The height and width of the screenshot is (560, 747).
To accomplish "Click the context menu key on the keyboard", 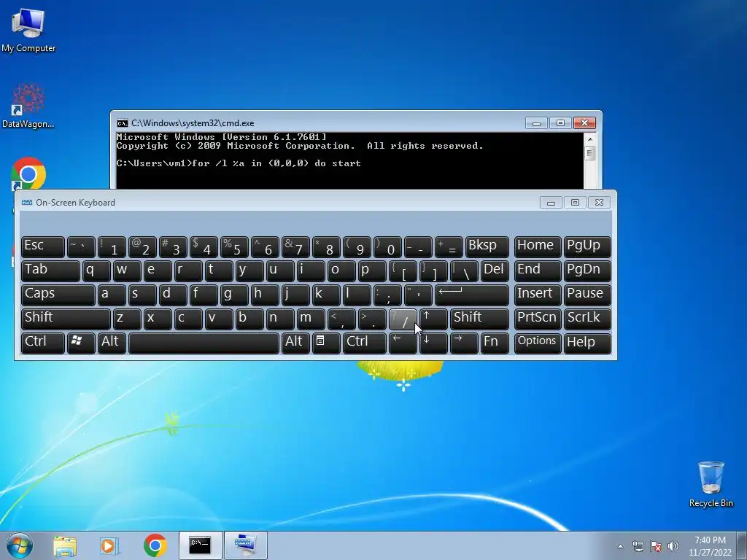I will pos(326,343).
